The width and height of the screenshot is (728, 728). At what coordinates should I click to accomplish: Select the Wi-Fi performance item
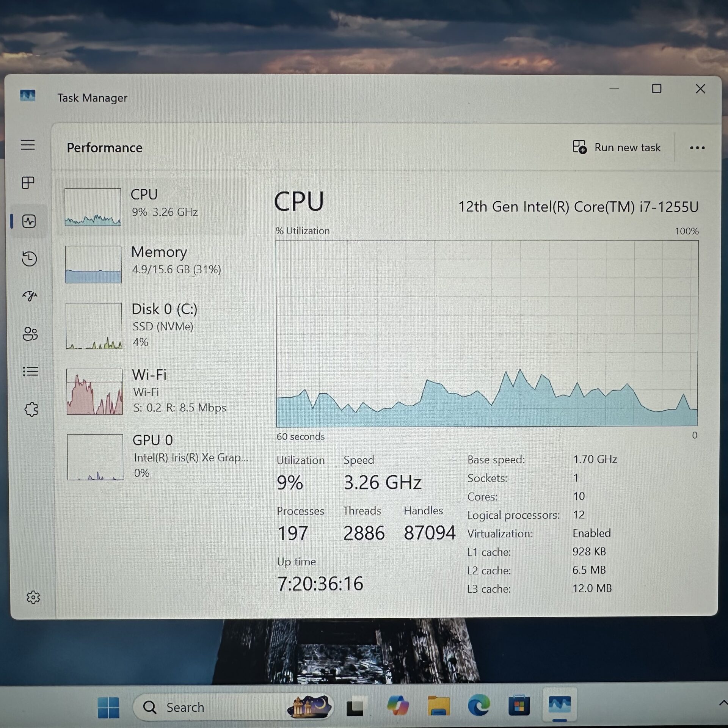pos(152,392)
